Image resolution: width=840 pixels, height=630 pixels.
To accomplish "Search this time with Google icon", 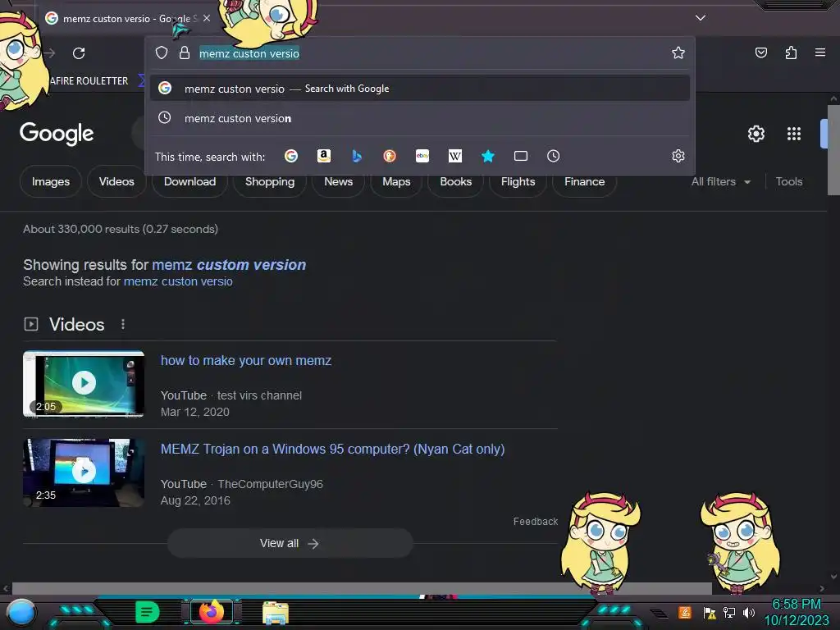I will [x=291, y=156].
